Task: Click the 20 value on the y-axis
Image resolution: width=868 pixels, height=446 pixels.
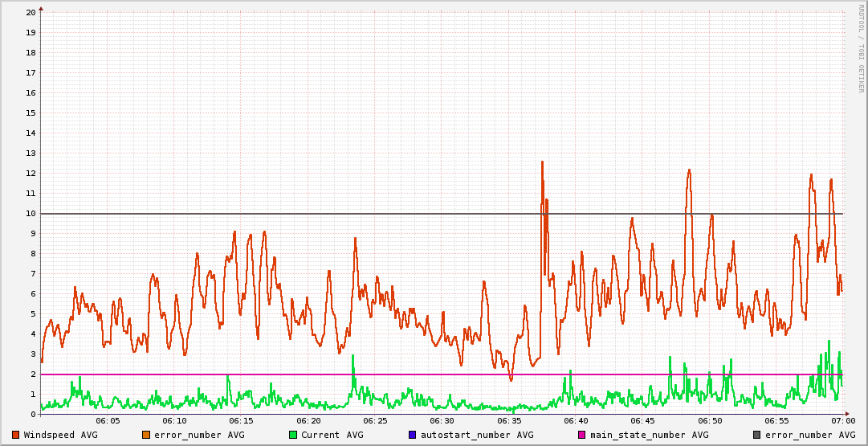Action: coord(31,13)
